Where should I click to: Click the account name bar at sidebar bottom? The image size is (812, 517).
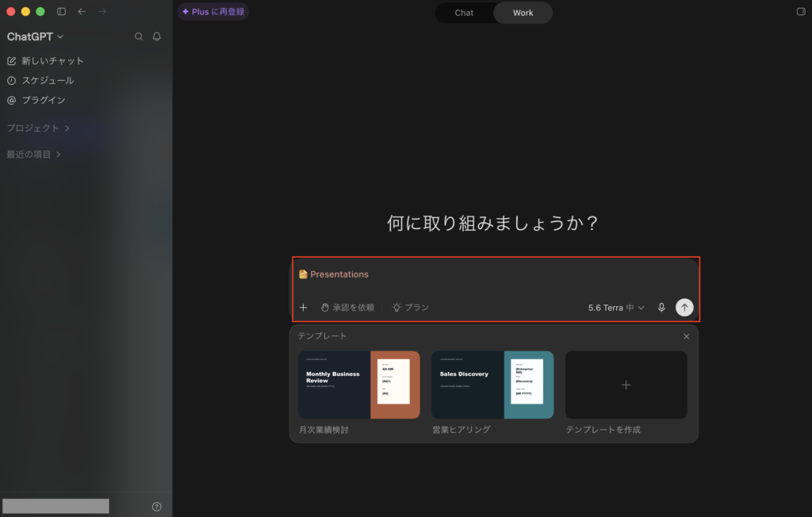coord(56,506)
